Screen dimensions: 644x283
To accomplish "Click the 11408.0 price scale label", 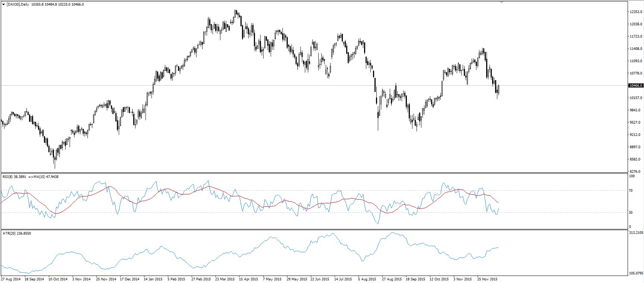I will coord(636,49).
